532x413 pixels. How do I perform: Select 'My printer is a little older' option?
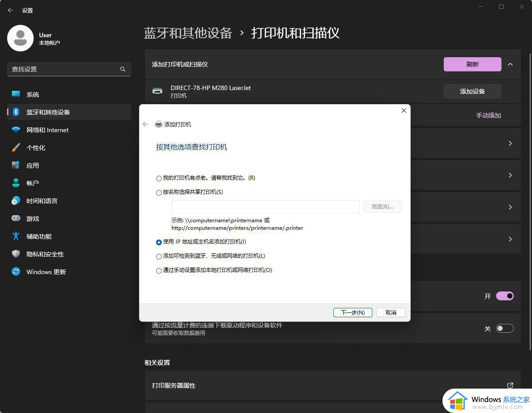pos(206,178)
